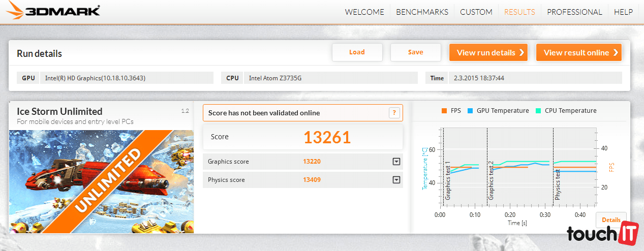
Task: Toggle the green CPU Temperature legend swatch
Action: click(x=538, y=111)
